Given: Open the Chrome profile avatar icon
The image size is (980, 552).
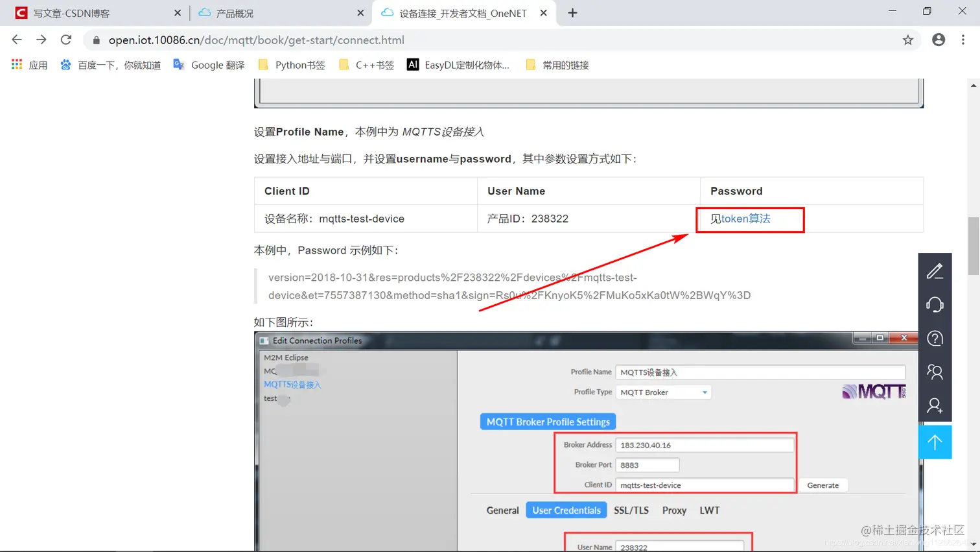Looking at the screenshot, I should (939, 40).
